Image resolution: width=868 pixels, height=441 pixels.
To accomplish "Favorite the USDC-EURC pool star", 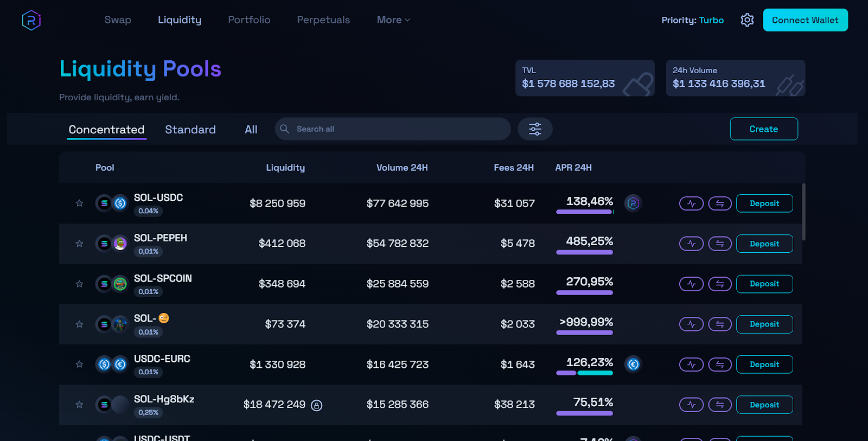I will [79, 365].
